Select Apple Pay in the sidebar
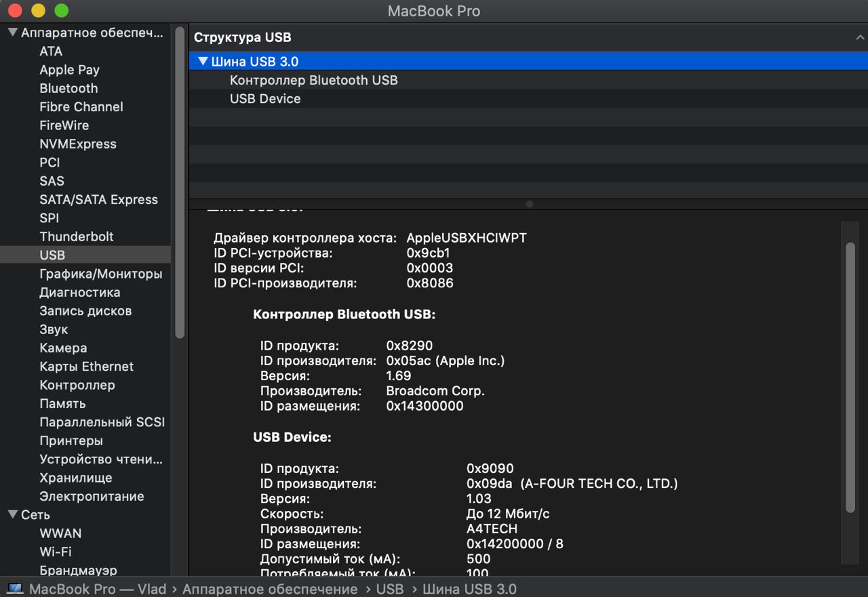Image resolution: width=868 pixels, height=597 pixels. pos(69,70)
